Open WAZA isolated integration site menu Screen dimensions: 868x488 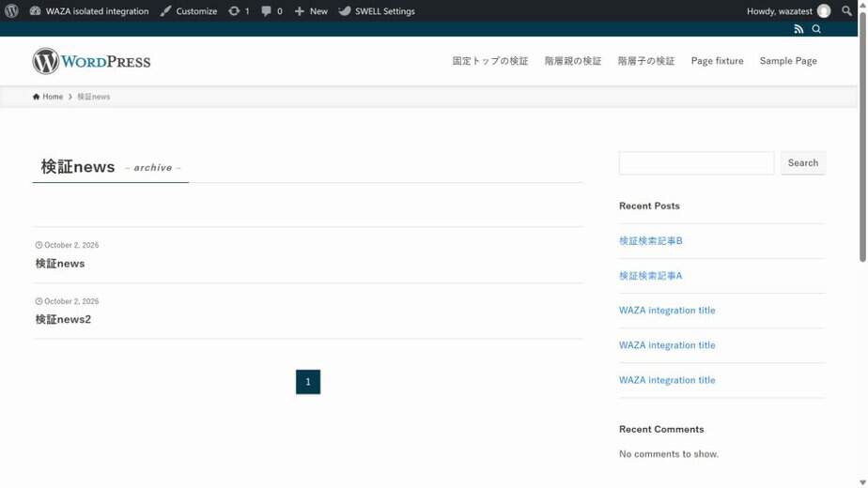[x=89, y=11]
